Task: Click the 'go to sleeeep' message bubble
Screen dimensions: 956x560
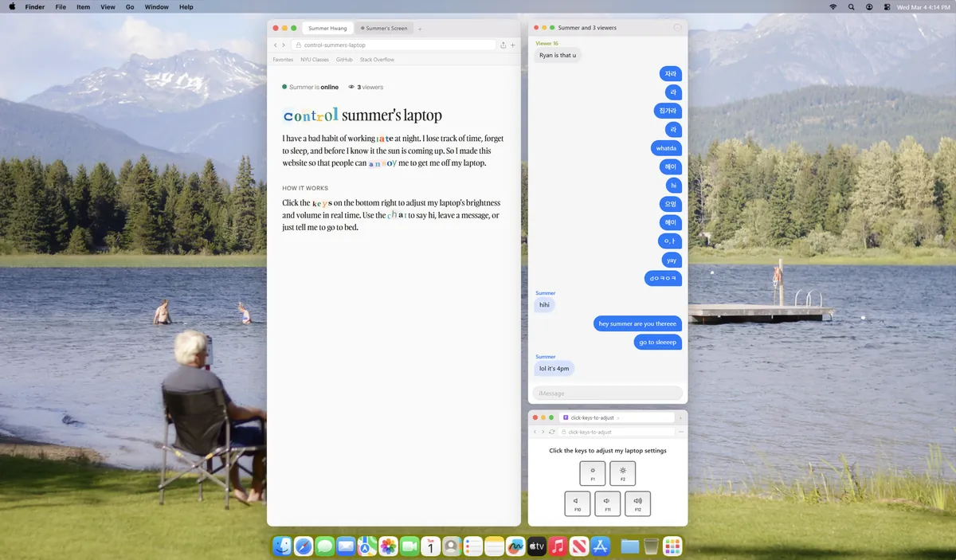Action: [x=658, y=342]
